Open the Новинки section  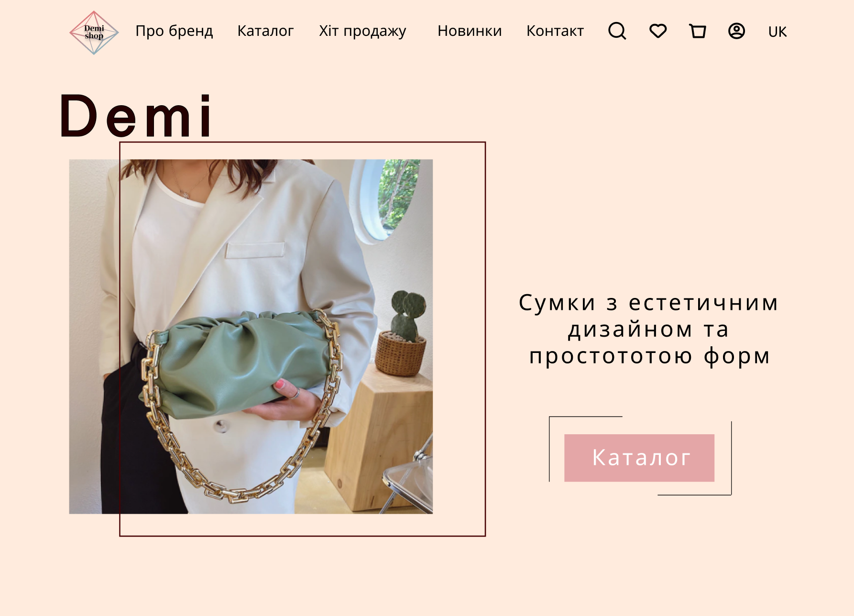click(x=470, y=31)
